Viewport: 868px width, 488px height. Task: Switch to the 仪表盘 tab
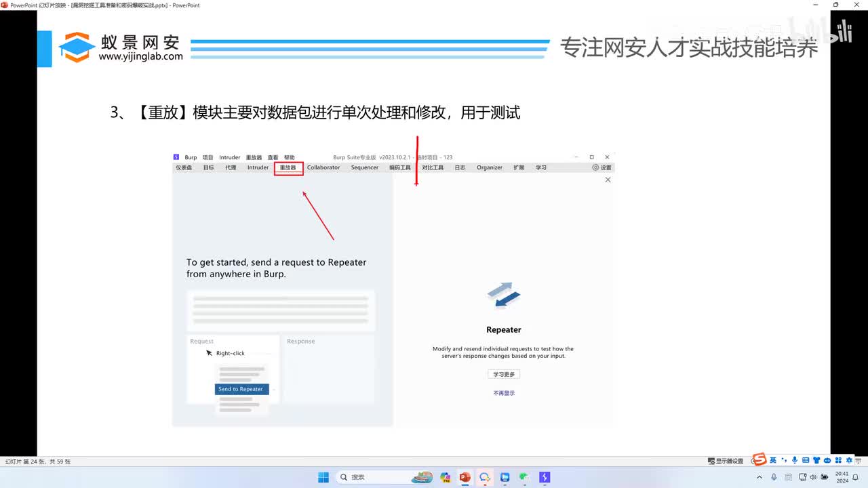click(184, 167)
